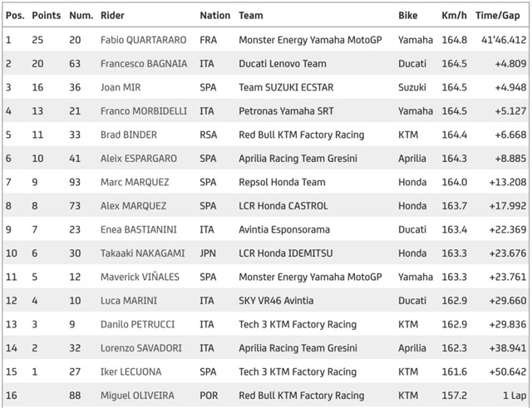
Task: Click the Time/Gap column header
Action: 497,16
